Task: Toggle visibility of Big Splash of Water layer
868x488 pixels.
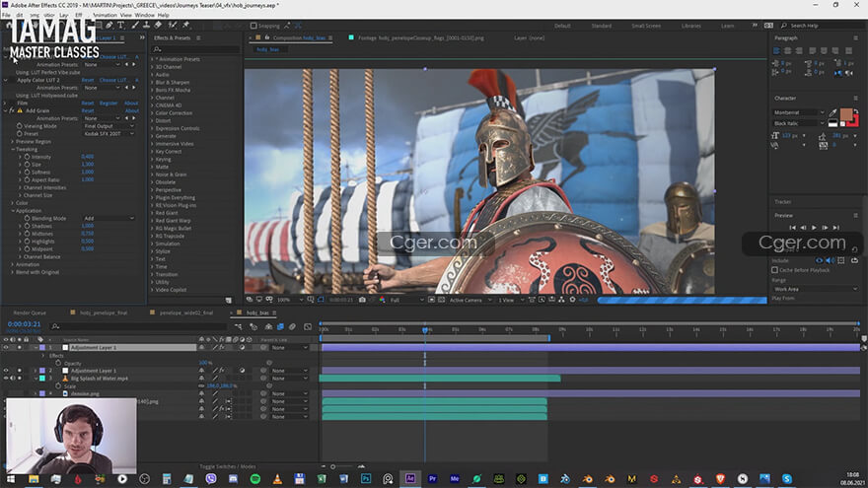Action: [6, 379]
